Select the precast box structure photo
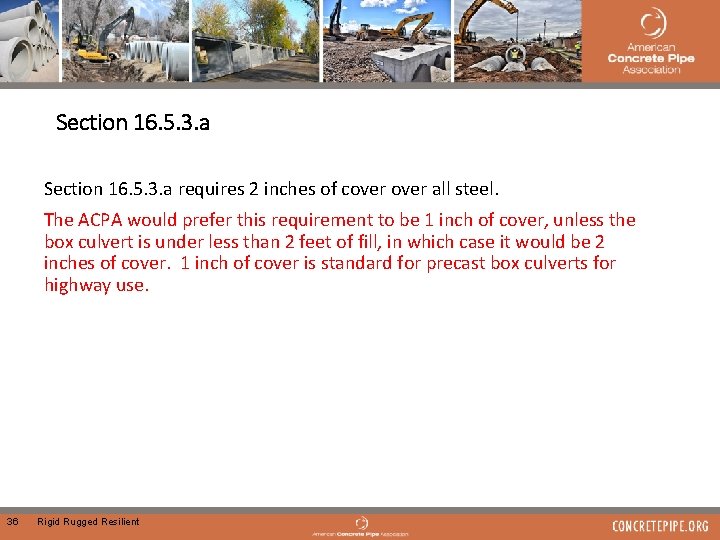Viewport: 720px width, 540px height. (387, 41)
